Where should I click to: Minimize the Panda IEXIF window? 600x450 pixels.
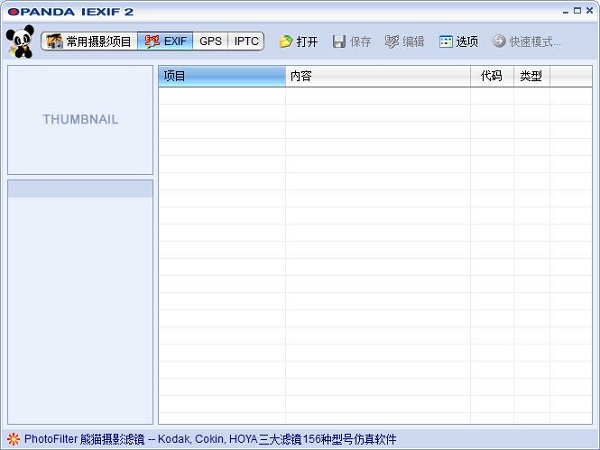(x=563, y=11)
